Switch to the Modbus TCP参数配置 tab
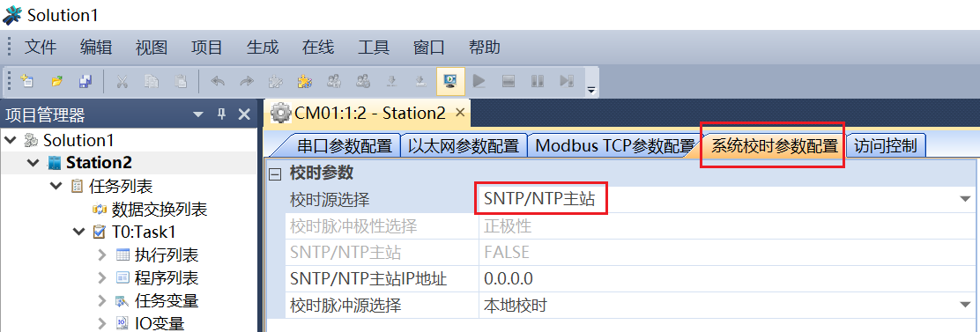 (615, 147)
